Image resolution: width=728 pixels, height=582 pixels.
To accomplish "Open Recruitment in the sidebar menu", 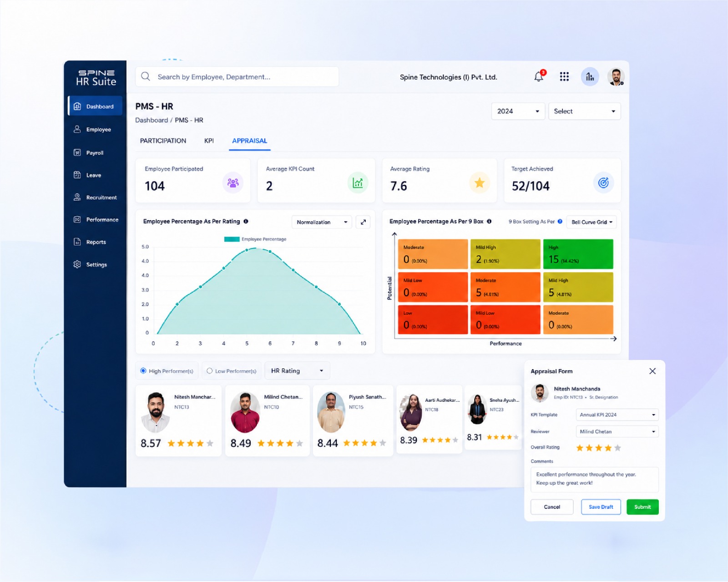I will (x=95, y=197).
